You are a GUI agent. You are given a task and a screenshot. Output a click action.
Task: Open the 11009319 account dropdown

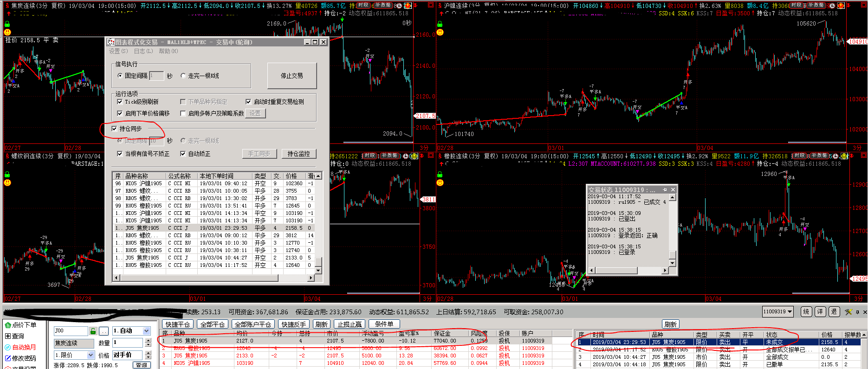790,311
